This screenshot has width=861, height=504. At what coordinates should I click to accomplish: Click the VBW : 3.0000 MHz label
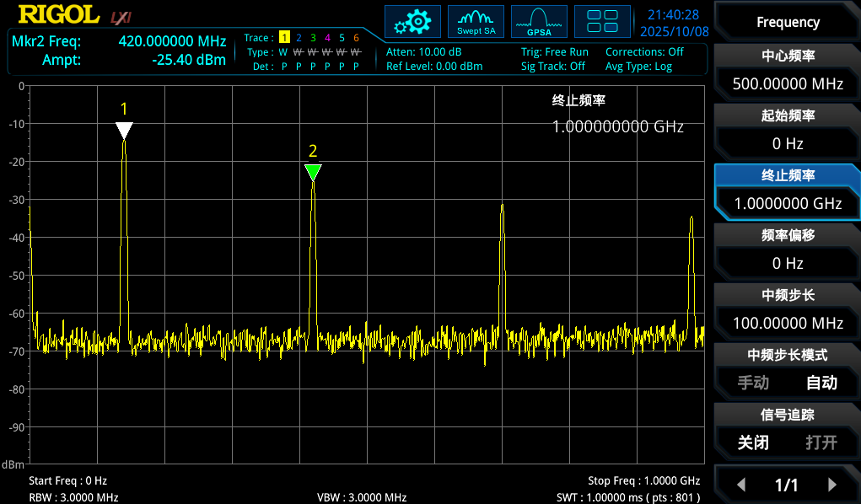[362, 497]
